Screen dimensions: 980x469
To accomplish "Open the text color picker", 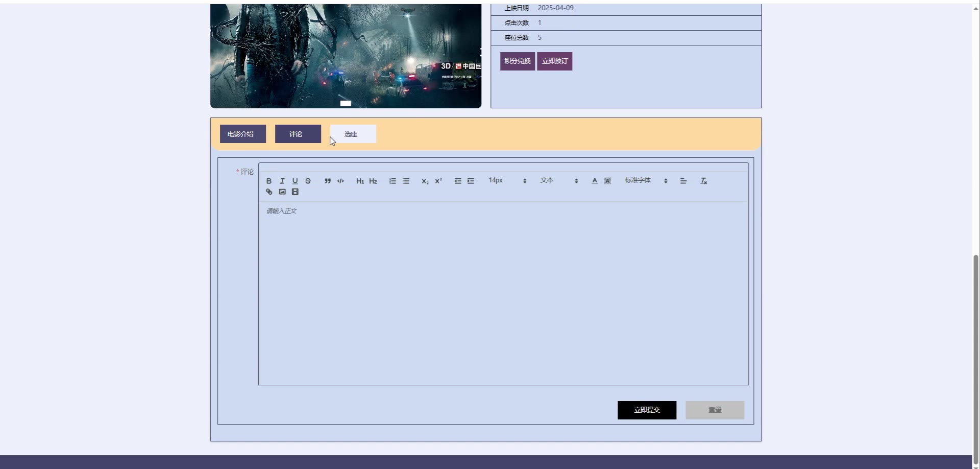I will pyautogui.click(x=595, y=181).
